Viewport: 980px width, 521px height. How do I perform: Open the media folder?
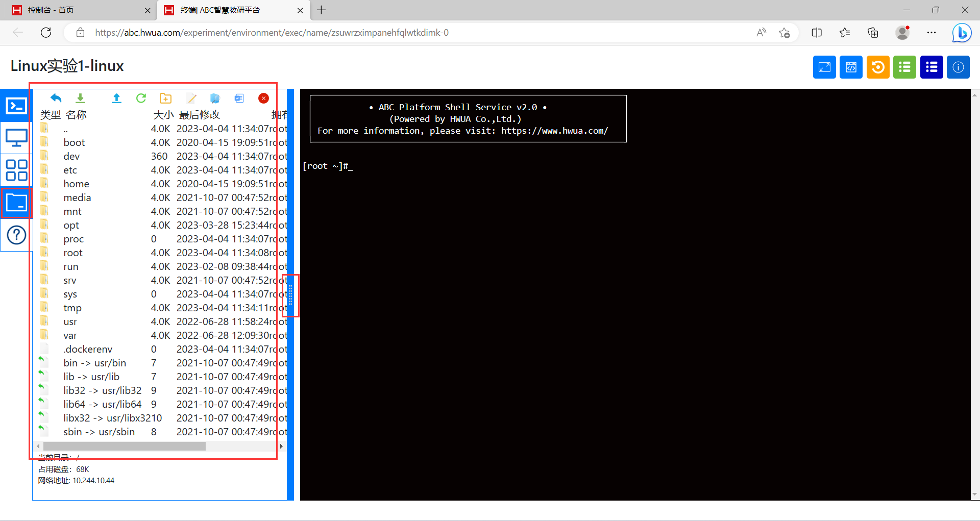point(77,197)
